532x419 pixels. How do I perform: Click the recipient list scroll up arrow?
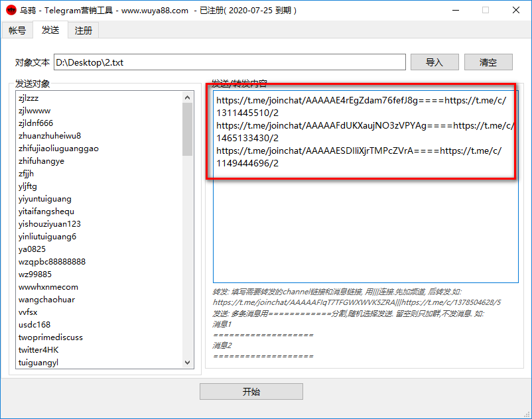pyautogui.click(x=187, y=97)
